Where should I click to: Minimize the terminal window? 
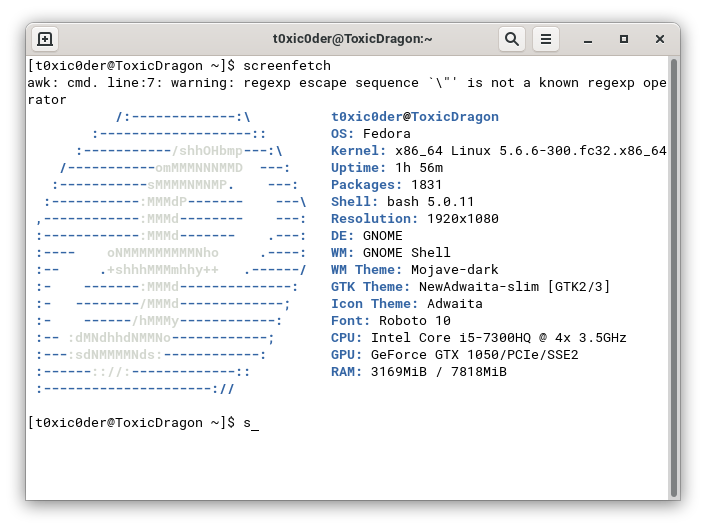click(x=589, y=39)
